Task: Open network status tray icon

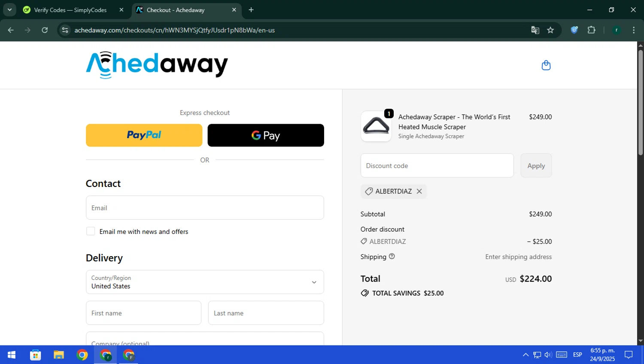Action: pos(537,355)
